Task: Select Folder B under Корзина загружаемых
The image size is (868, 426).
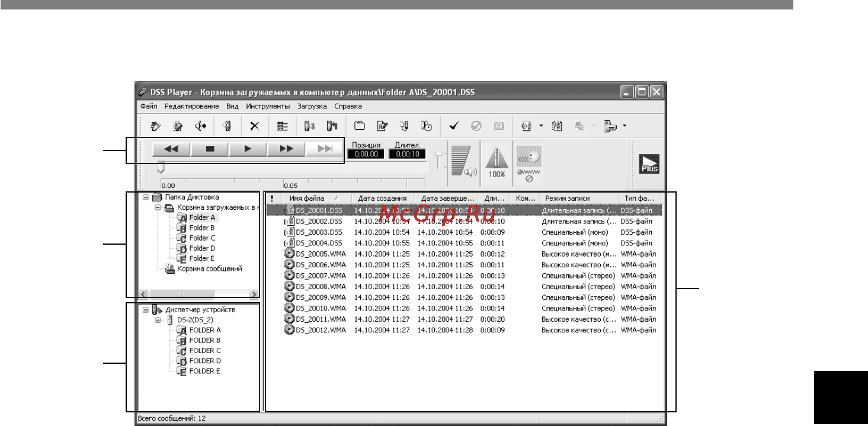Action: [x=202, y=228]
